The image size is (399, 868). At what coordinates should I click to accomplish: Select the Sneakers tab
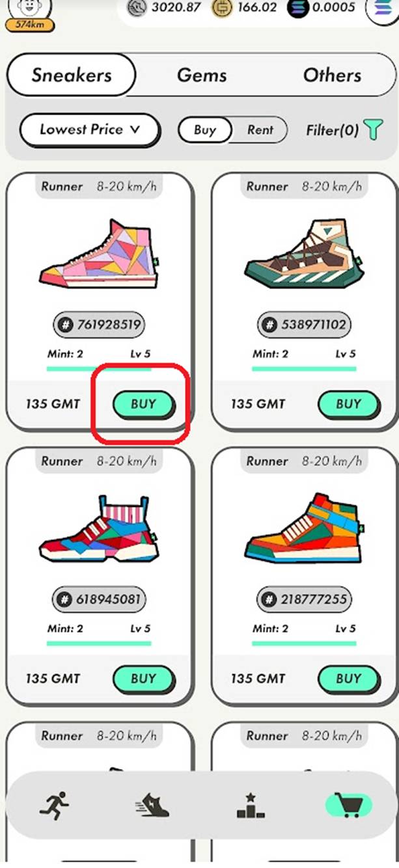click(71, 75)
